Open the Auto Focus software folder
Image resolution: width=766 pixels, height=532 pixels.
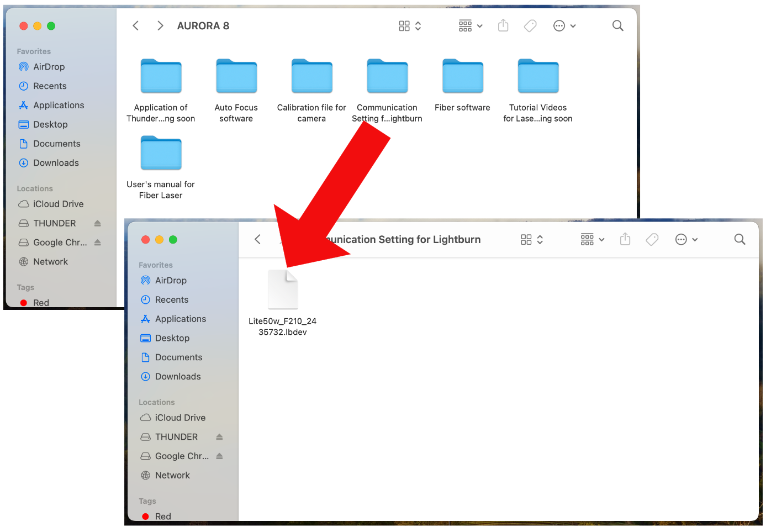236,76
